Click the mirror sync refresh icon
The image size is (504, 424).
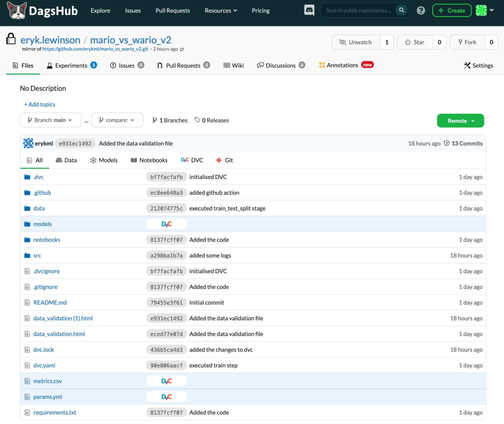182,49
